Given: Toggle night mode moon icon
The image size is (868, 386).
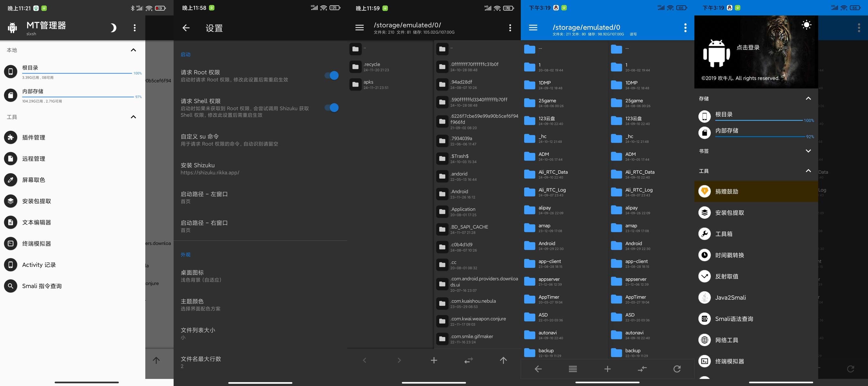Looking at the screenshot, I should coord(113,28).
